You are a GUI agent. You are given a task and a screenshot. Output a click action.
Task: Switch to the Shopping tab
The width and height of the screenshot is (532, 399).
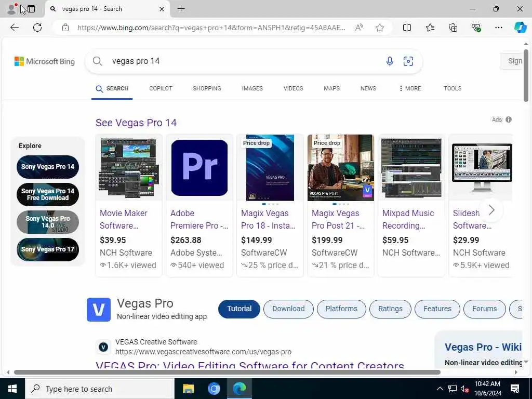[x=207, y=88]
